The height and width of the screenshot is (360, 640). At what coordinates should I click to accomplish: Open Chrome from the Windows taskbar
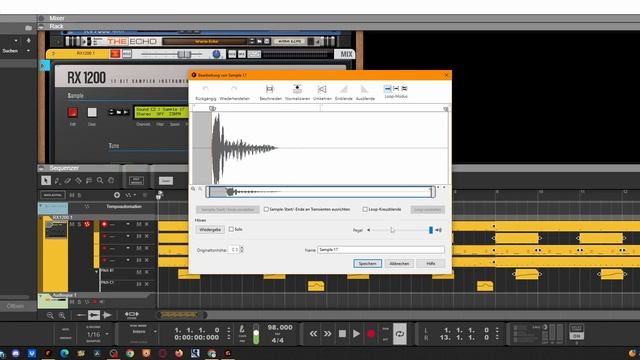(x=130, y=353)
